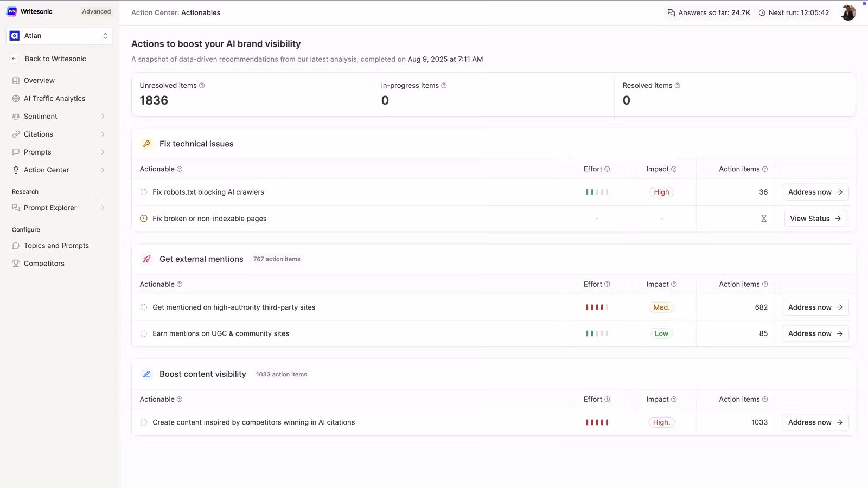Click the hourglass icon in broken pages row

click(763, 219)
